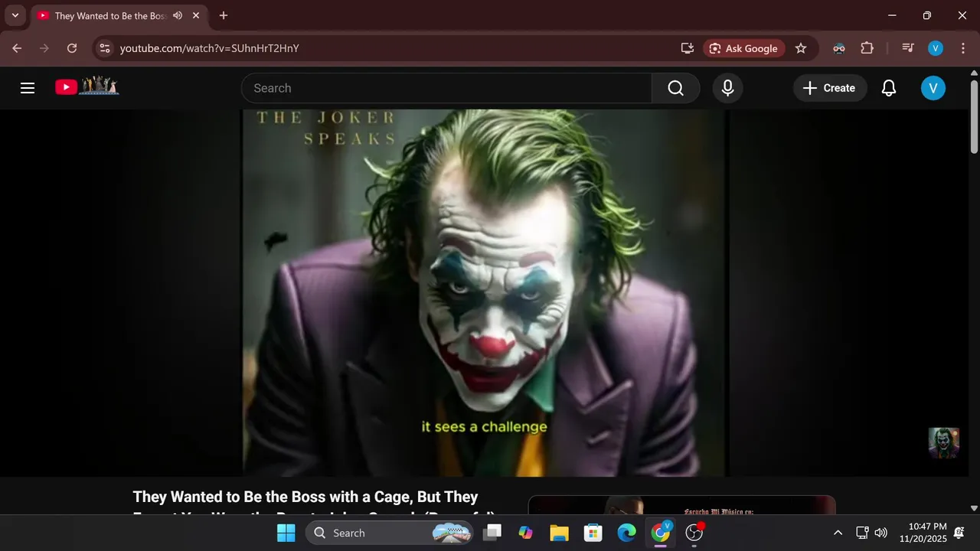Open the Create button
This screenshot has width=980, height=551.
pyautogui.click(x=829, y=88)
